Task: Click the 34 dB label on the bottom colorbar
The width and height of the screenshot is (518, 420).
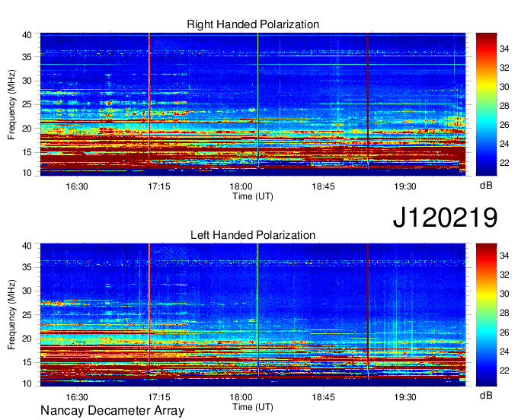Action: tap(504, 256)
